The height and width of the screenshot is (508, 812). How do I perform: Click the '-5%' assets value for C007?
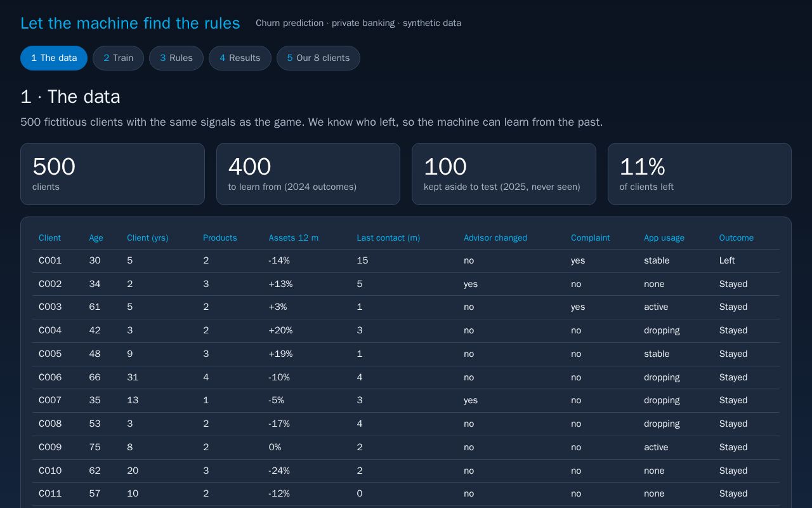coord(277,400)
